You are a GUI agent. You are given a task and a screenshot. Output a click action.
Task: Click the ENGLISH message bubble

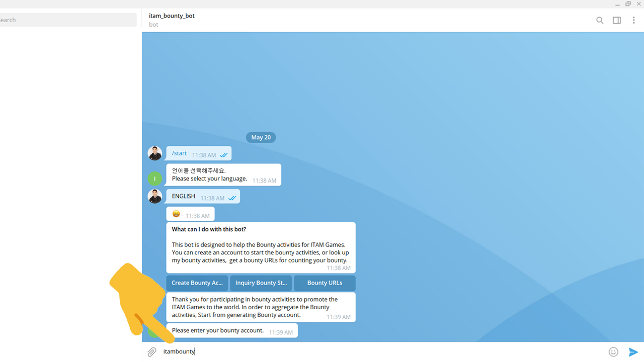point(203,197)
